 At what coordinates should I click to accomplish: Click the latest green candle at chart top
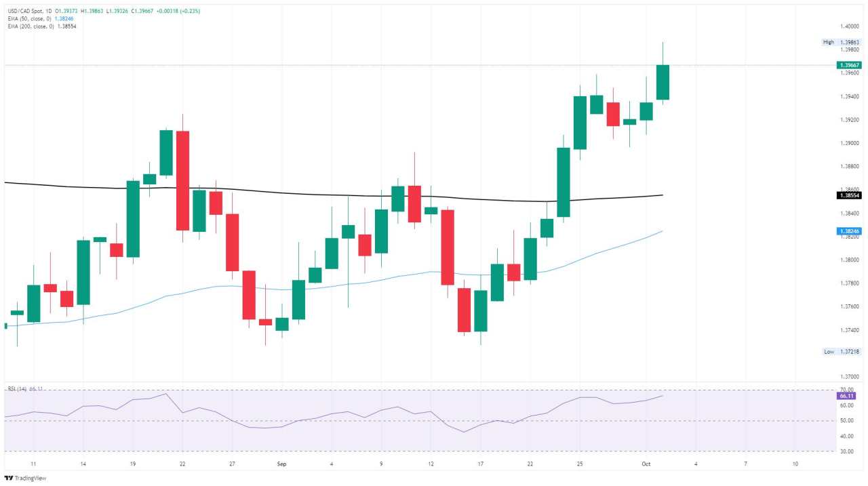click(x=663, y=82)
